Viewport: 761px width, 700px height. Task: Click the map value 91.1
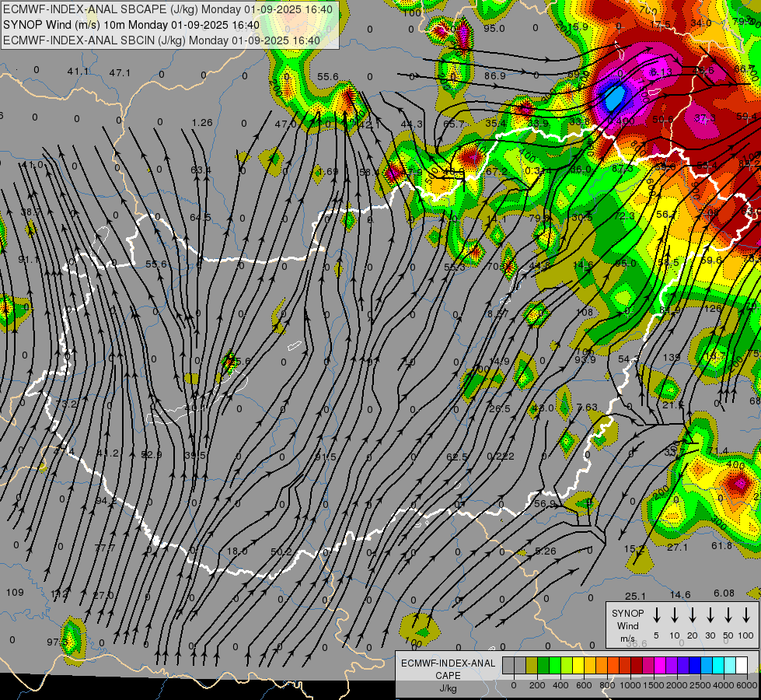click(x=29, y=260)
